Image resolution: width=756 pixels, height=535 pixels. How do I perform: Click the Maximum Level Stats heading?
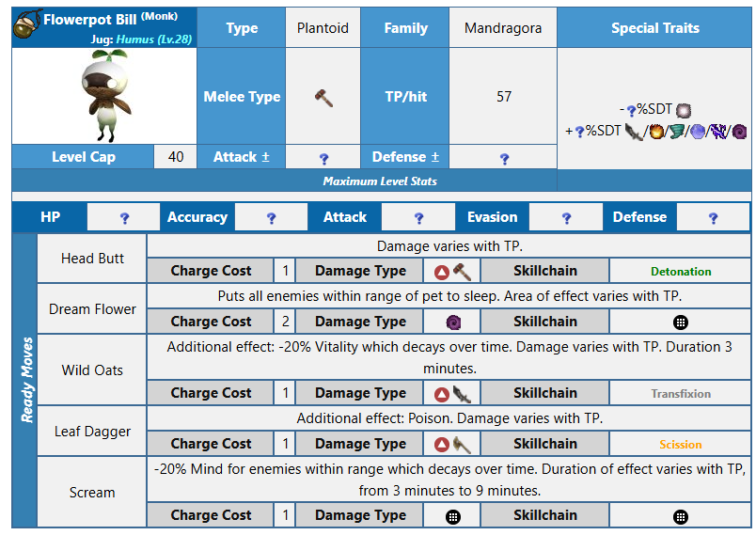pos(380,181)
